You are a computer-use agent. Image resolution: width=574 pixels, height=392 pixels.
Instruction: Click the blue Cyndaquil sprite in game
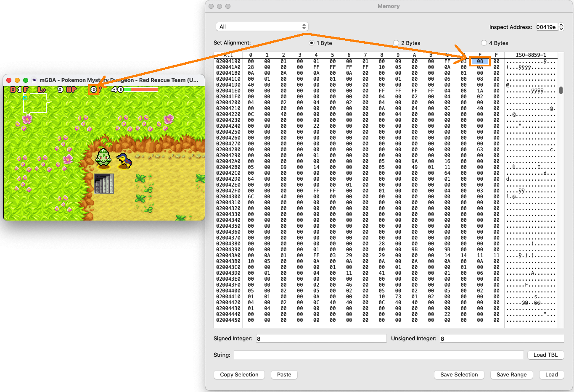click(x=124, y=161)
